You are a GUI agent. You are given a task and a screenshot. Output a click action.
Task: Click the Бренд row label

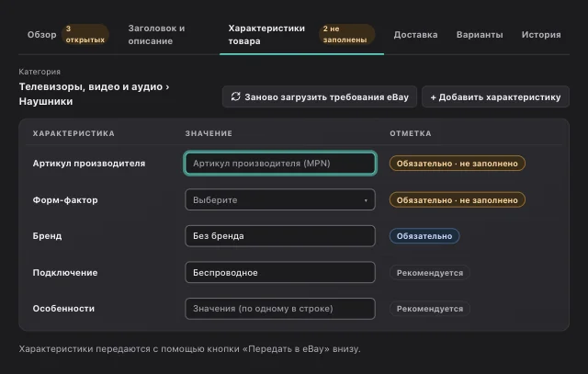47,236
